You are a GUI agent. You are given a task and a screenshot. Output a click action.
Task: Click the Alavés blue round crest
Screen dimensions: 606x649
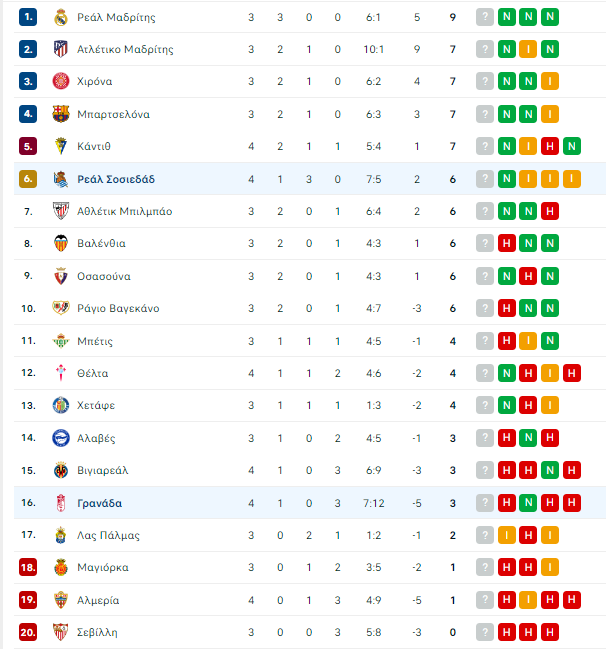tap(61, 438)
